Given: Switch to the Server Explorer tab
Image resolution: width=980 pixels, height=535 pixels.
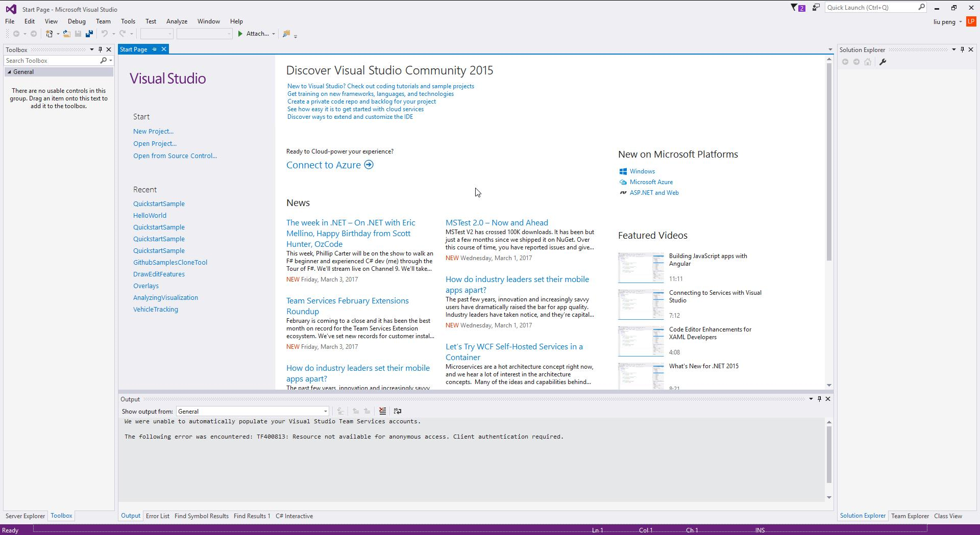Looking at the screenshot, I should pyautogui.click(x=25, y=516).
